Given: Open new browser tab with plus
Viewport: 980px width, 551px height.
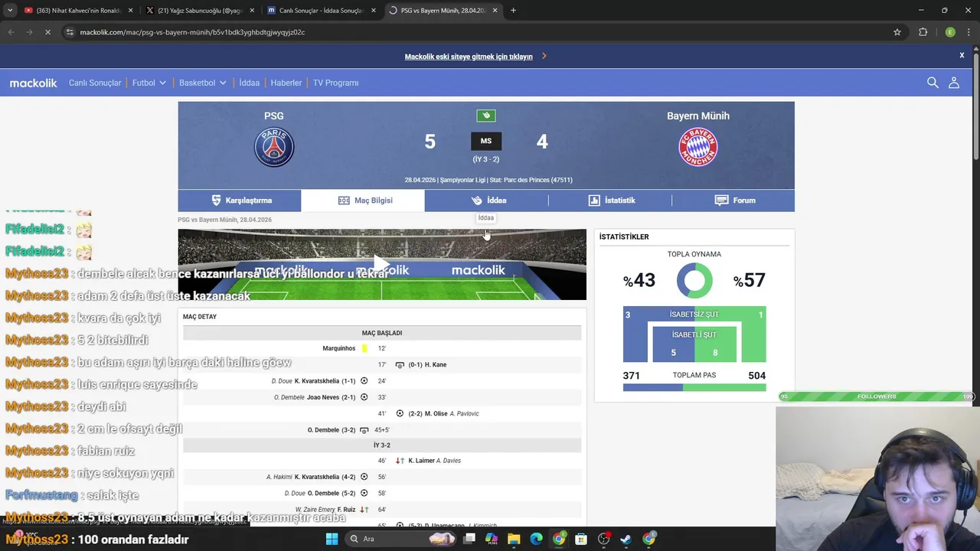Looking at the screenshot, I should pos(513,11).
